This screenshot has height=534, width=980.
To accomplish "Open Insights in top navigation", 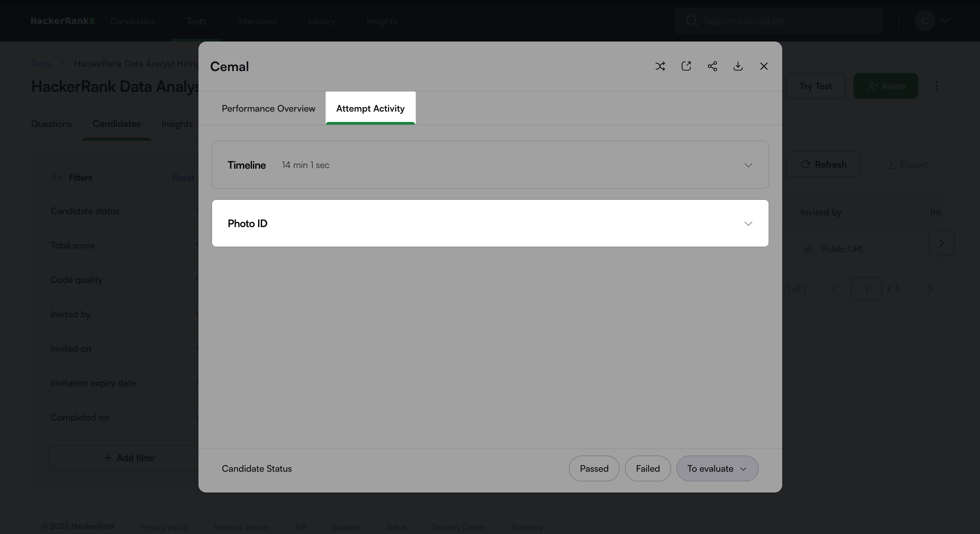I will tap(382, 21).
